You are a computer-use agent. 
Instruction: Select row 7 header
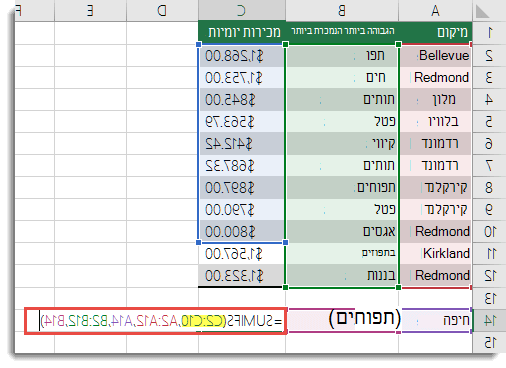coord(489,165)
